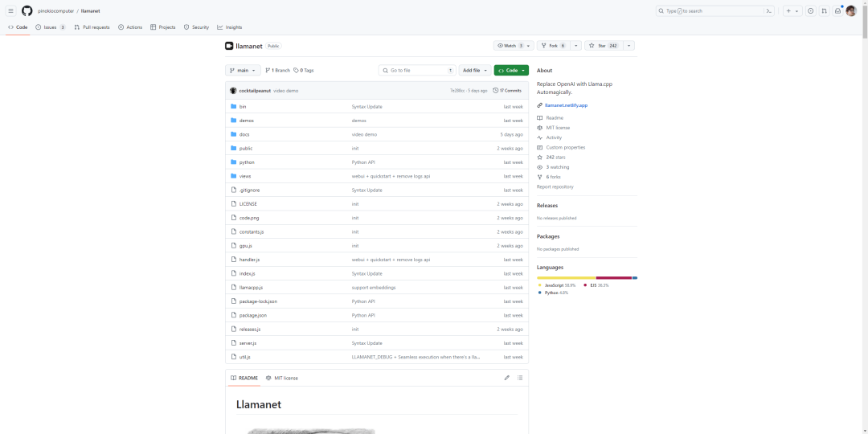Click the Python blue language bar segment
Image resolution: width=868 pixels, height=434 pixels.
click(635, 278)
